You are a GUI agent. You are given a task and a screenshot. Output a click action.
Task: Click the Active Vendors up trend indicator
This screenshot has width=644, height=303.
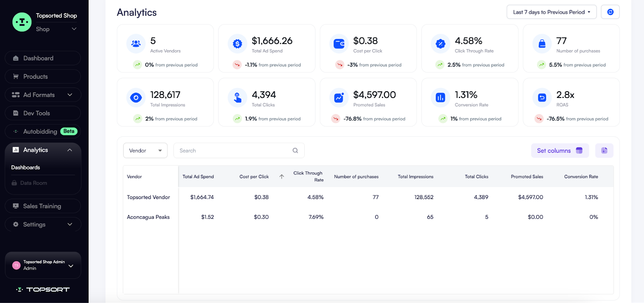pos(137,64)
